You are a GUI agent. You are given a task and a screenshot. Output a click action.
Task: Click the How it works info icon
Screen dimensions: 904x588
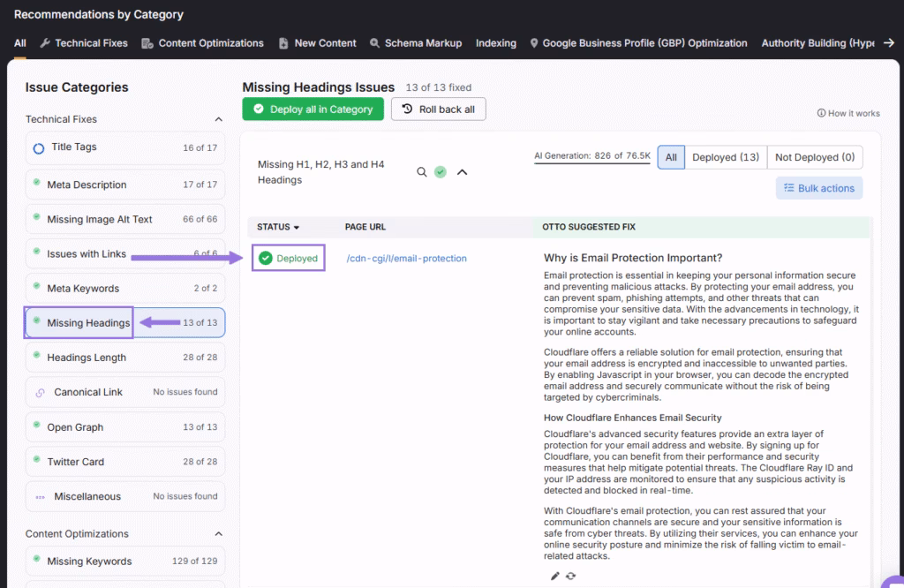821,114
